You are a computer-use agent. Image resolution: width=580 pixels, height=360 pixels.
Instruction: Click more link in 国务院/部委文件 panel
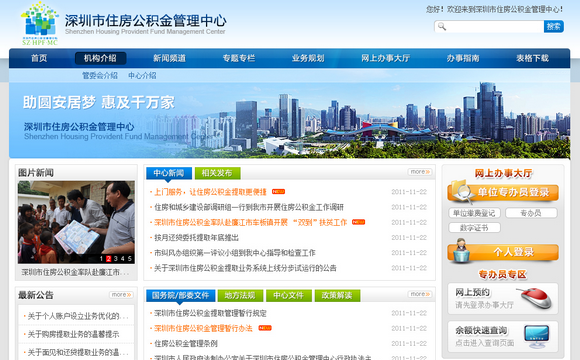[420, 294]
